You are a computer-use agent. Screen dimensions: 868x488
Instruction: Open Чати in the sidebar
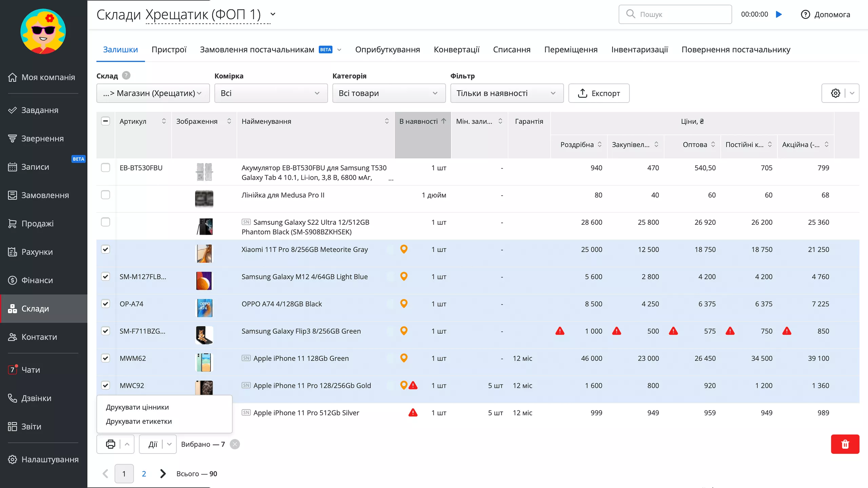[x=31, y=370]
